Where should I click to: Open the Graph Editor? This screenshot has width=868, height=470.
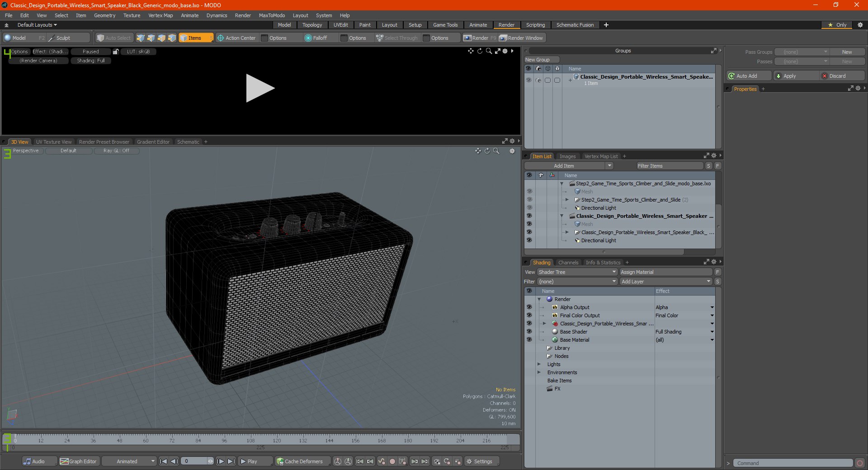tap(78, 461)
